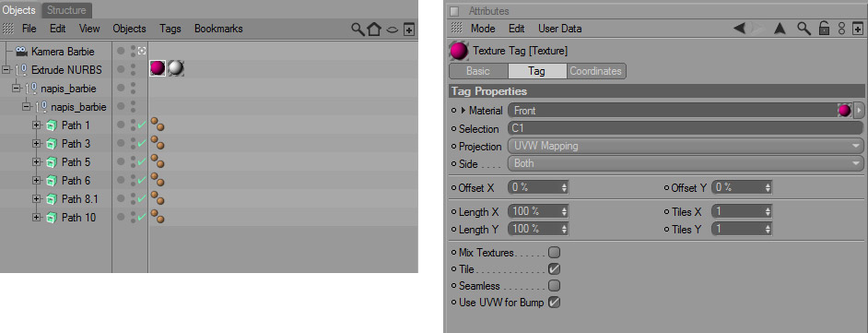Click the back arrow in Attributes panel
Image resolution: width=868 pixels, height=333 pixels.
(739, 29)
